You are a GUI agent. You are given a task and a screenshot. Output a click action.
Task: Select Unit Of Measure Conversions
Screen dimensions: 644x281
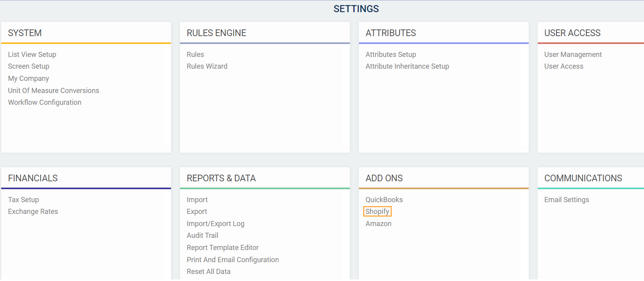pos(54,91)
